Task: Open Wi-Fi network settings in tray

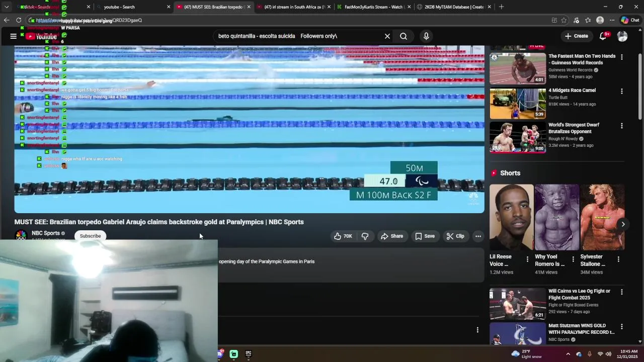Action: click(x=600, y=354)
